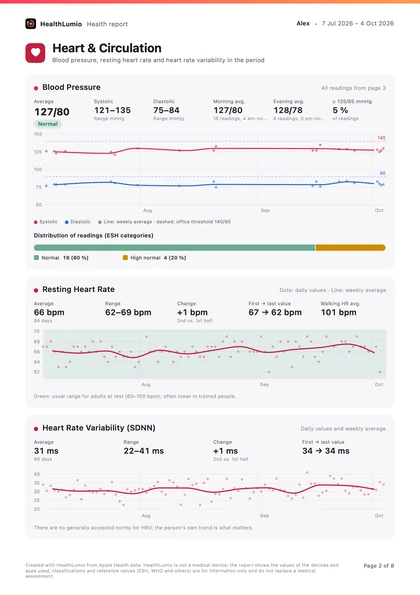This screenshot has height=595, width=420.
Task: Click the red 140 threshold label on chart
Action: tap(381, 138)
